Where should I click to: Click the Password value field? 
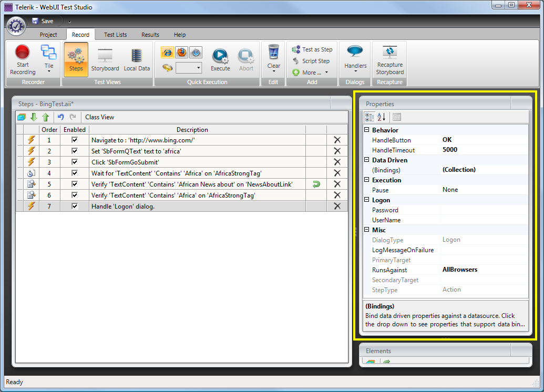coord(484,210)
